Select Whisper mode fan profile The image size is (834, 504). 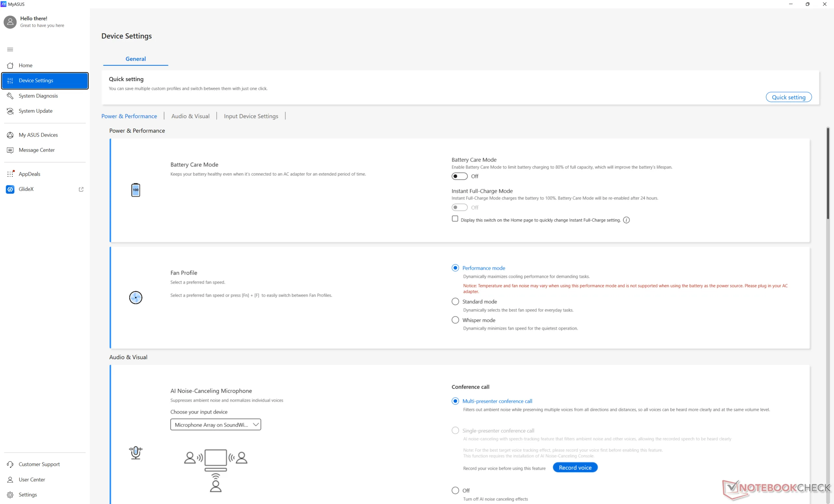[455, 320]
